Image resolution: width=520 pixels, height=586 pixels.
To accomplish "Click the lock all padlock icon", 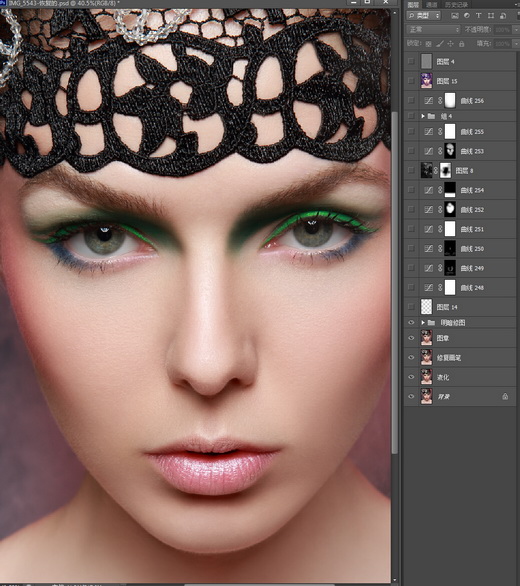I will (x=462, y=44).
